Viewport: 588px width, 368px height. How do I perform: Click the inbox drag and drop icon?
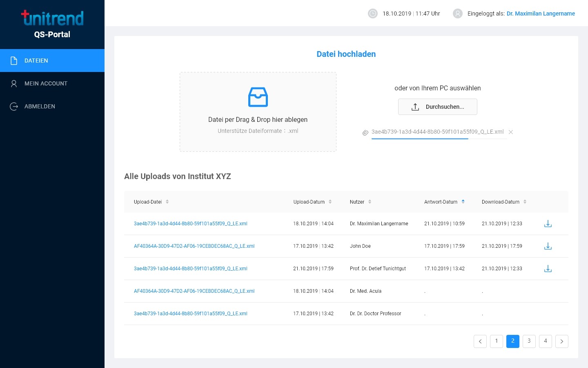(258, 97)
